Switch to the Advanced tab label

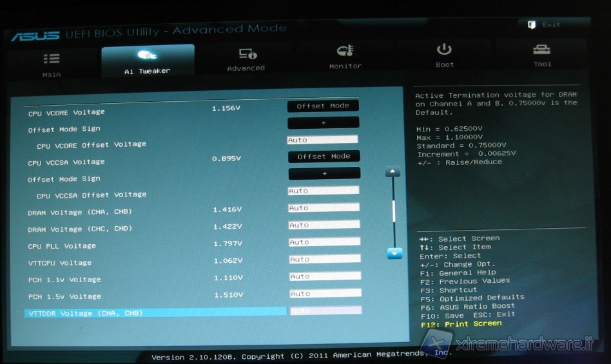pos(246,68)
